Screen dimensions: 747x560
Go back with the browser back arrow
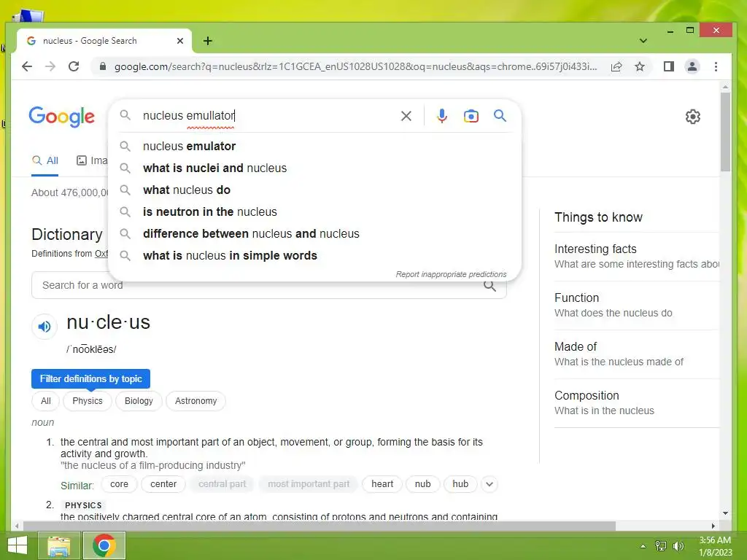[x=27, y=66]
